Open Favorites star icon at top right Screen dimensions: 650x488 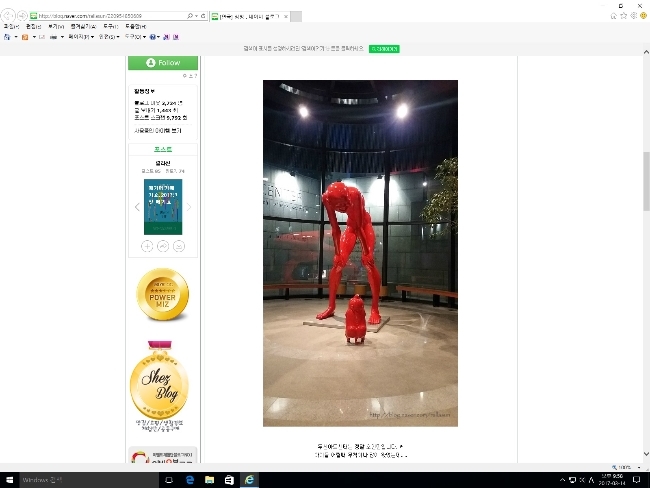click(x=623, y=16)
